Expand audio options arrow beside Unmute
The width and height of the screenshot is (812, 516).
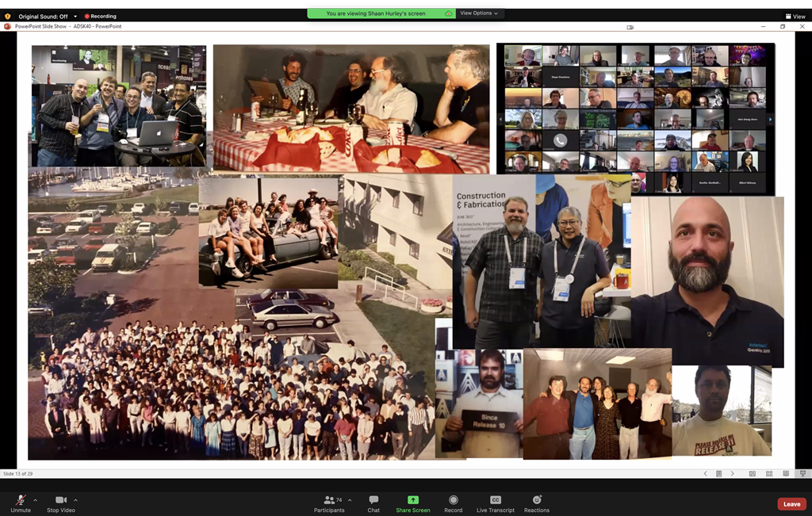[x=35, y=500]
